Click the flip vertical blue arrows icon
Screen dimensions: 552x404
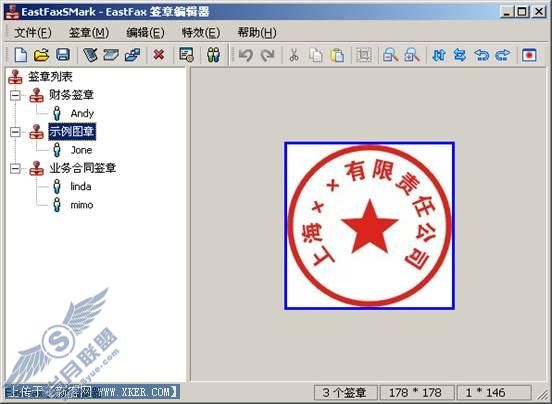coord(439,55)
